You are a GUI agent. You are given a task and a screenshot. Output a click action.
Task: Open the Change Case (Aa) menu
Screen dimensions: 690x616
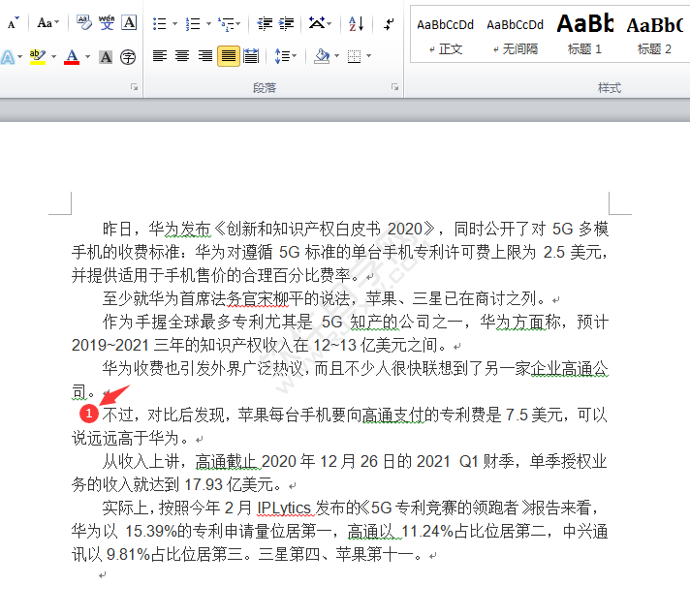(47, 23)
